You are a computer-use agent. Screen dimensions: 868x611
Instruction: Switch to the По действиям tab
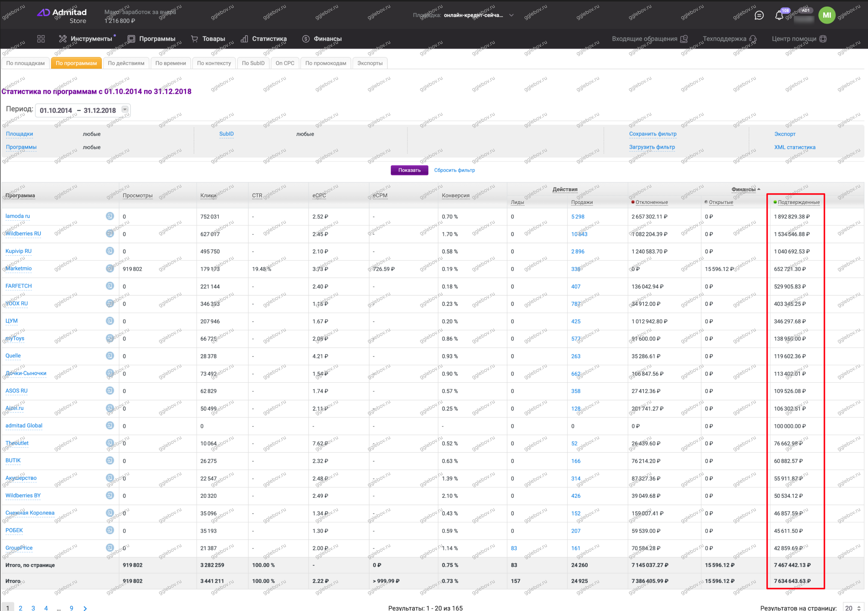[126, 63]
